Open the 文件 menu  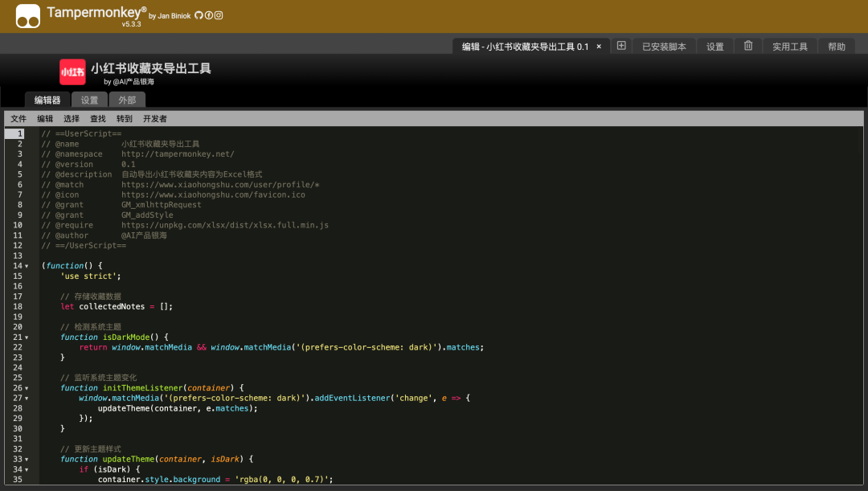click(18, 118)
